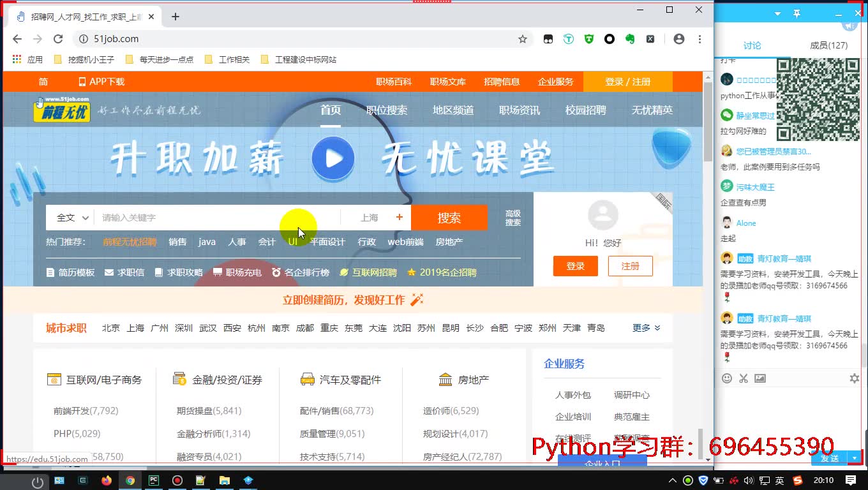868x490 pixels.
Task: Click 简 simplified language switch
Action: (x=43, y=82)
